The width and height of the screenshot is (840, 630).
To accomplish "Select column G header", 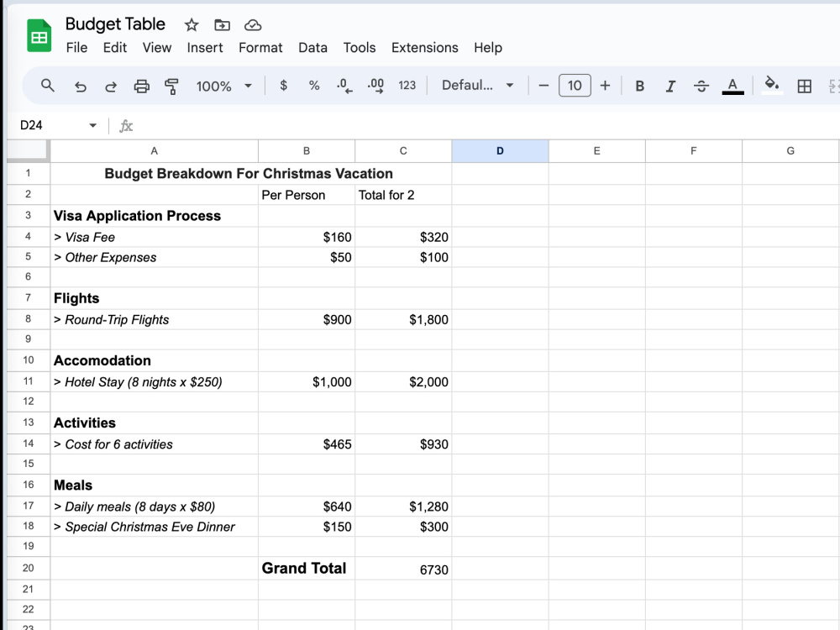I will tap(790, 151).
